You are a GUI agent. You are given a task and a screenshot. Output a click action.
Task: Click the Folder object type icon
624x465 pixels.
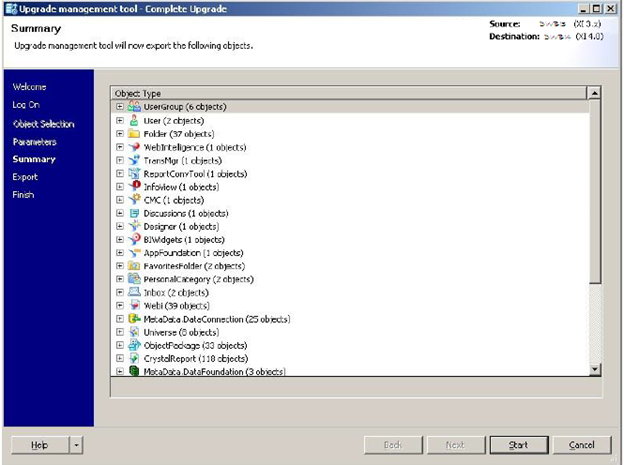coord(134,134)
